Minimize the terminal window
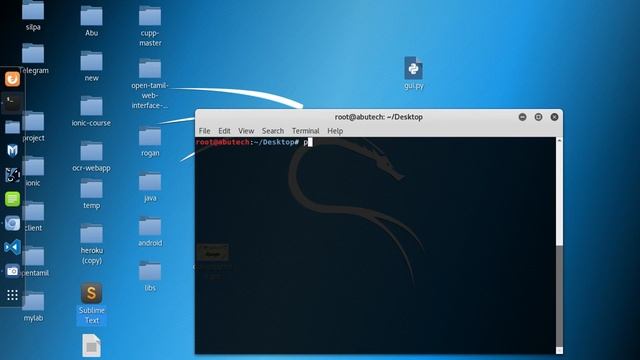Image resolution: width=640 pixels, height=360 pixels. (x=522, y=117)
